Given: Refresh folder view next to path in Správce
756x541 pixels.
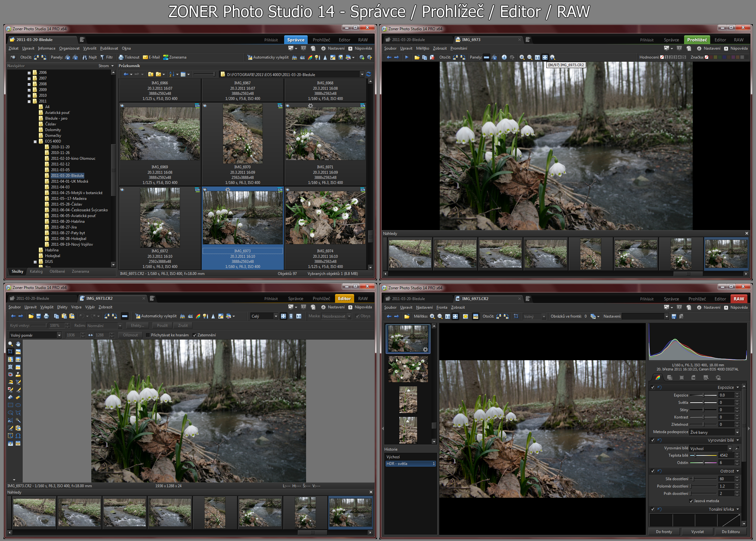Looking at the screenshot, I should coord(369,74).
